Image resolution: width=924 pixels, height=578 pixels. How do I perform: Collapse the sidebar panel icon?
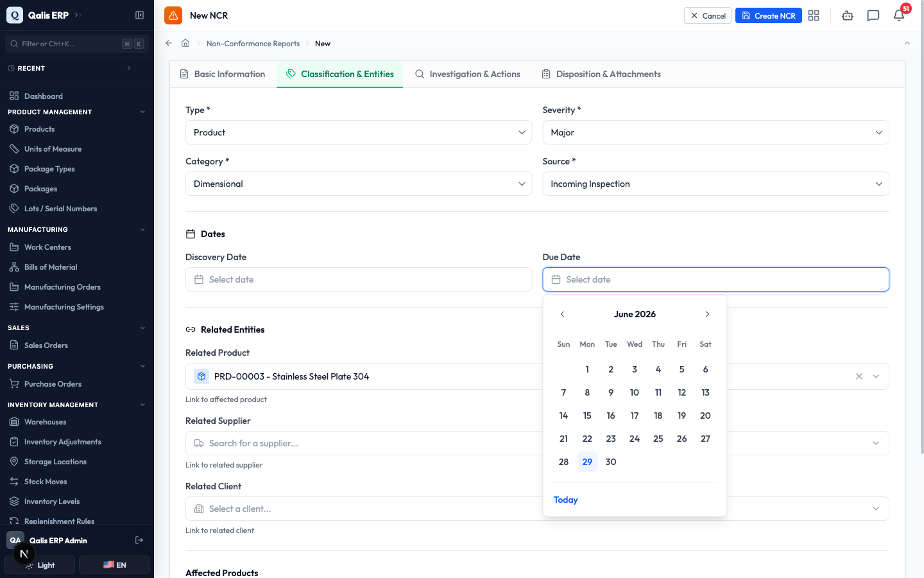pyautogui.click(x=139, y=15)
